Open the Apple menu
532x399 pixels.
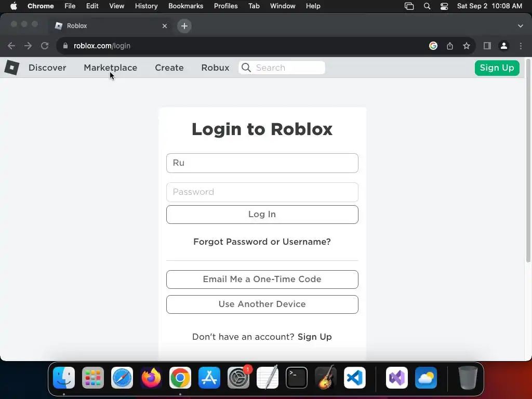[x=14, y=6]
